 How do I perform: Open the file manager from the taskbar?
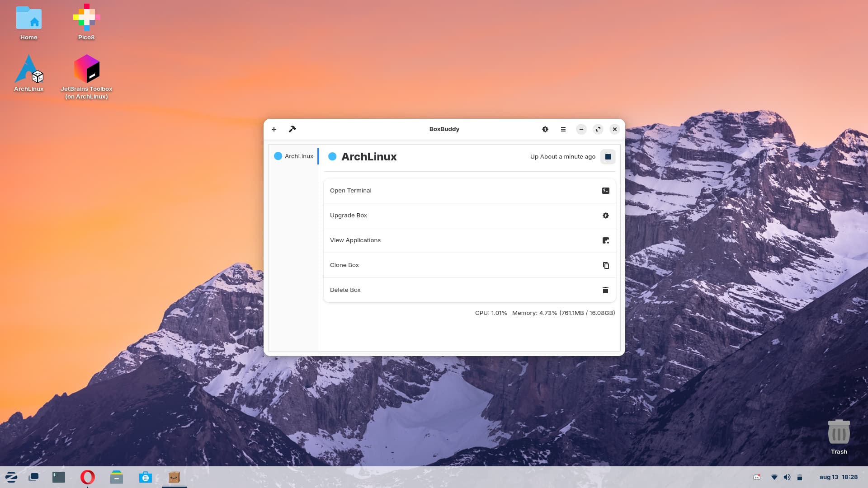tap(117, 477)
